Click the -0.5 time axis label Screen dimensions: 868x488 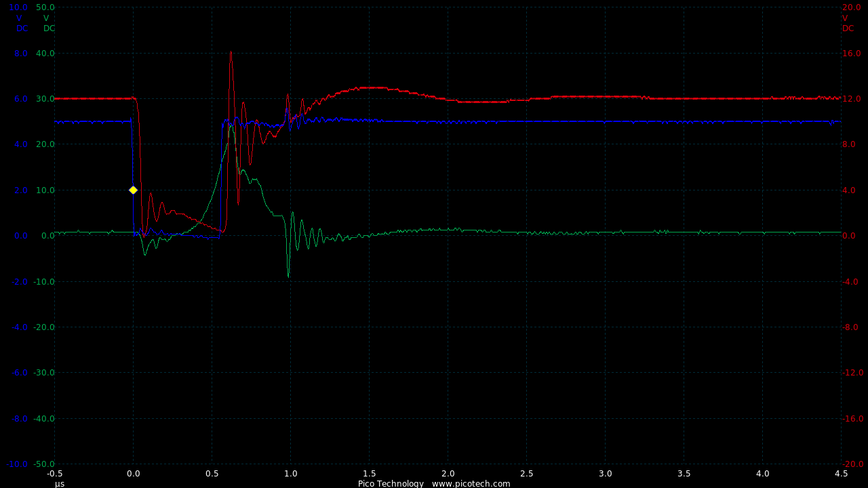54,474
